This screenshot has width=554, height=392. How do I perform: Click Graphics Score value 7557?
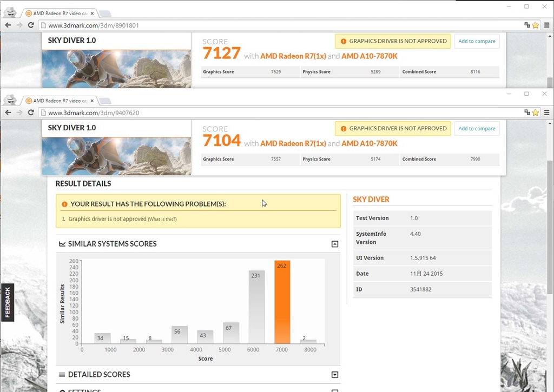coord(276,160)
